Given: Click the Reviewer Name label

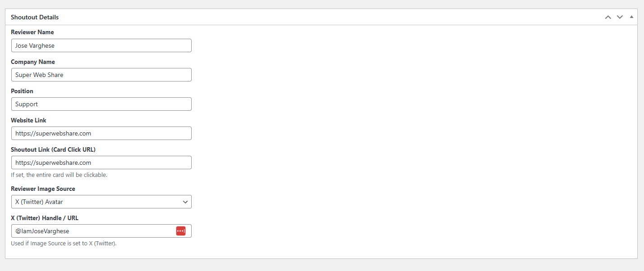Looking at the screenshot, I should pos(32,32).
